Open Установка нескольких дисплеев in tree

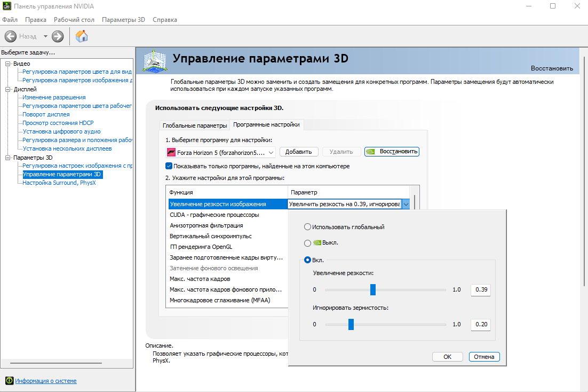67,148
